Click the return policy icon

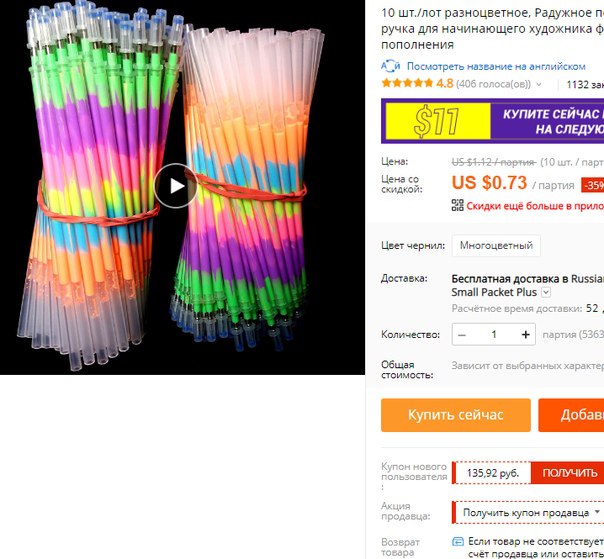(x=458, y=542)
